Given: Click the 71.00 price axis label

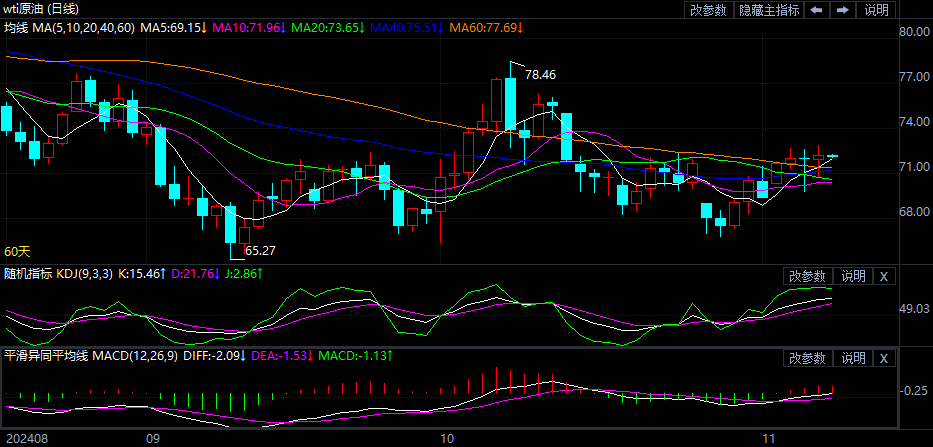Looking at the screenshot, I should pos(914,167).
